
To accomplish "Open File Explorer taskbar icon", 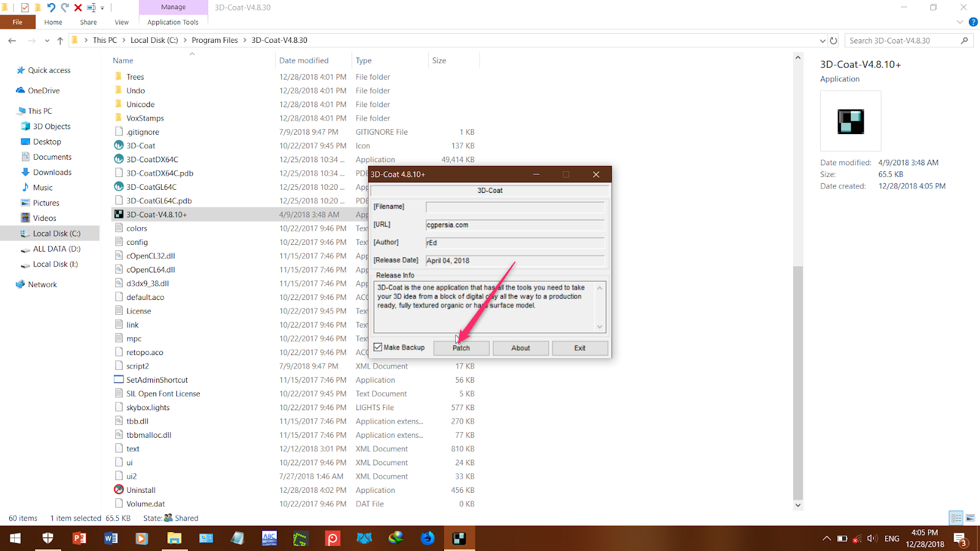I will tap(175, 538).
